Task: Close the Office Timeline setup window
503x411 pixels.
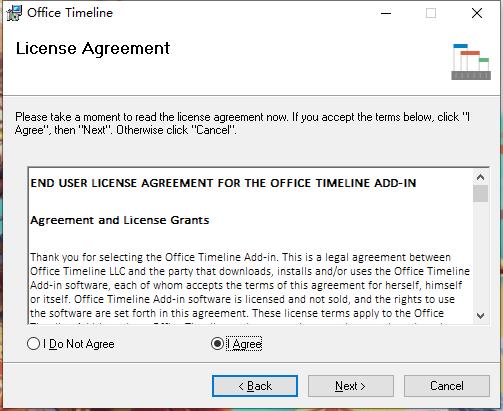Action: pos(477,13)
